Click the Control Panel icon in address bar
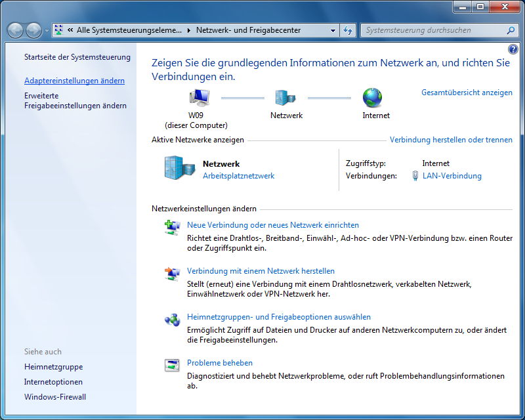The image size is (525, 420). (58, 30)
